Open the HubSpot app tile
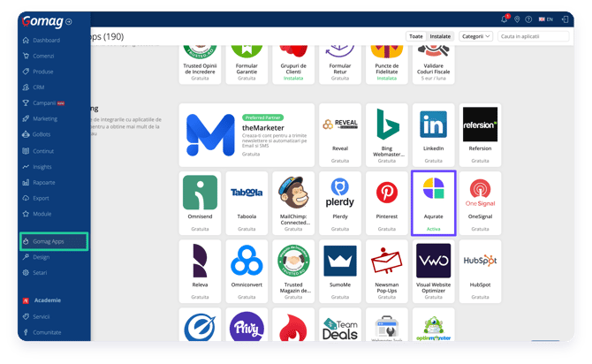Screen dimensions: 592x364 (480, 271)
